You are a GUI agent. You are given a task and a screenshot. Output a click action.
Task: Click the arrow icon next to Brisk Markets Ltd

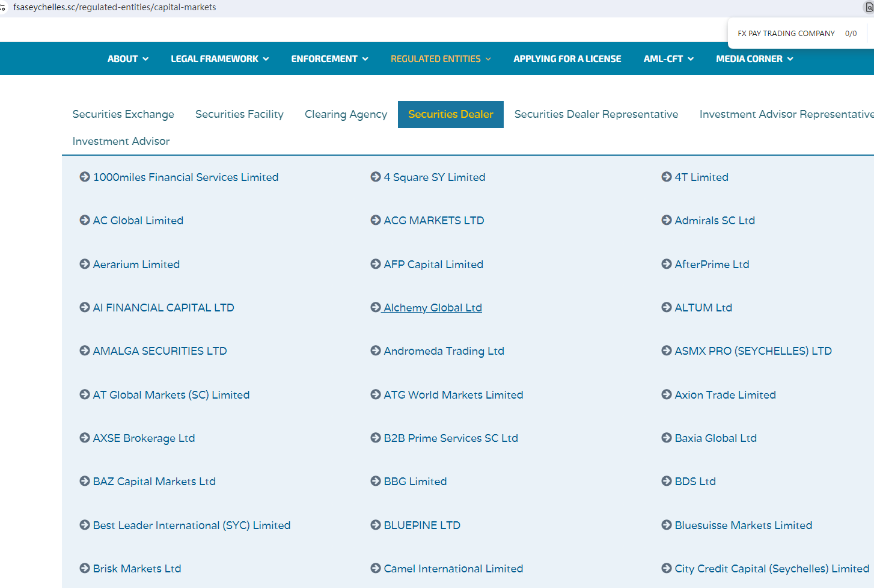click(85, 568)
